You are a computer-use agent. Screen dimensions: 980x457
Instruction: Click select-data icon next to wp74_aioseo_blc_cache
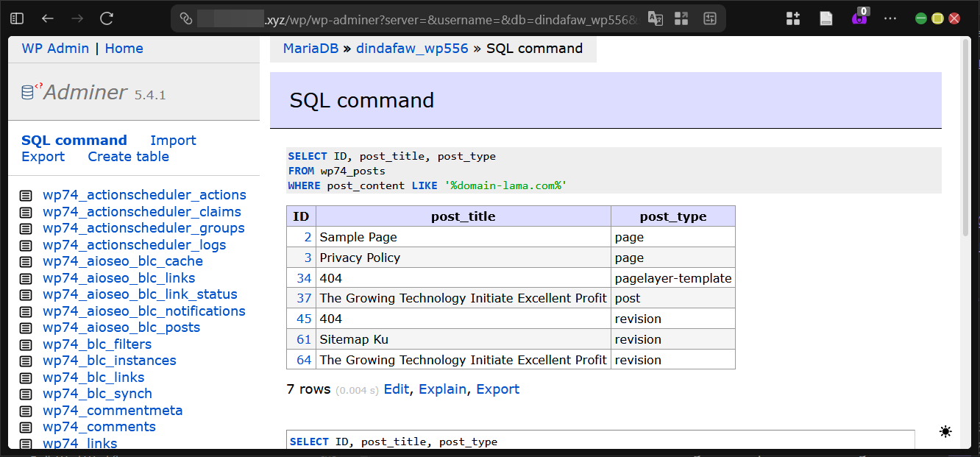tap(26, 262)
